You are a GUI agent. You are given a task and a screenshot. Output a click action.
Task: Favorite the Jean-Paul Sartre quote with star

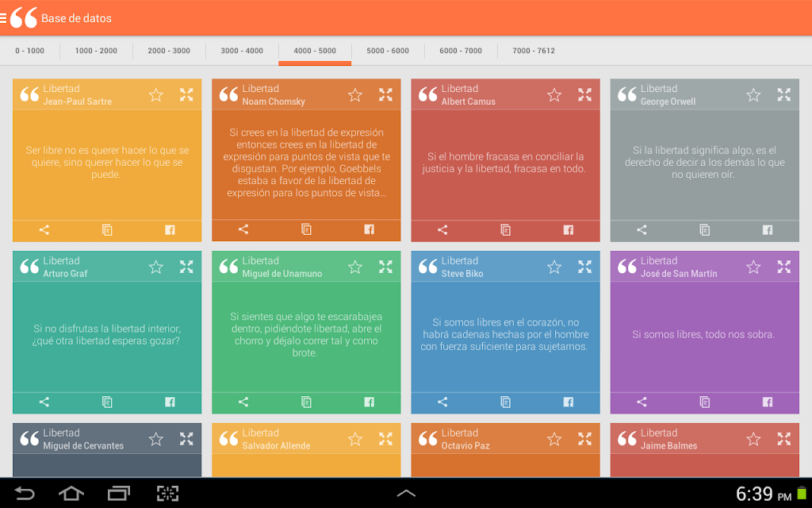coord(156,95)
